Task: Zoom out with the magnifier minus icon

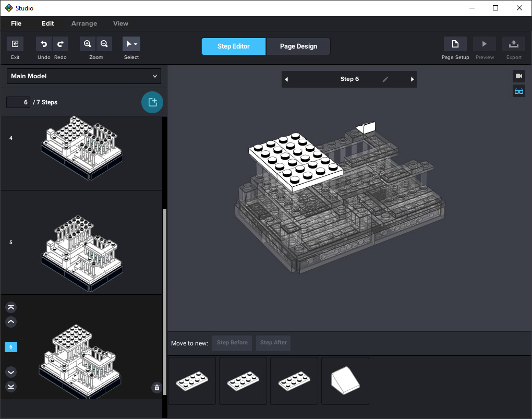Action: [104, 44]
